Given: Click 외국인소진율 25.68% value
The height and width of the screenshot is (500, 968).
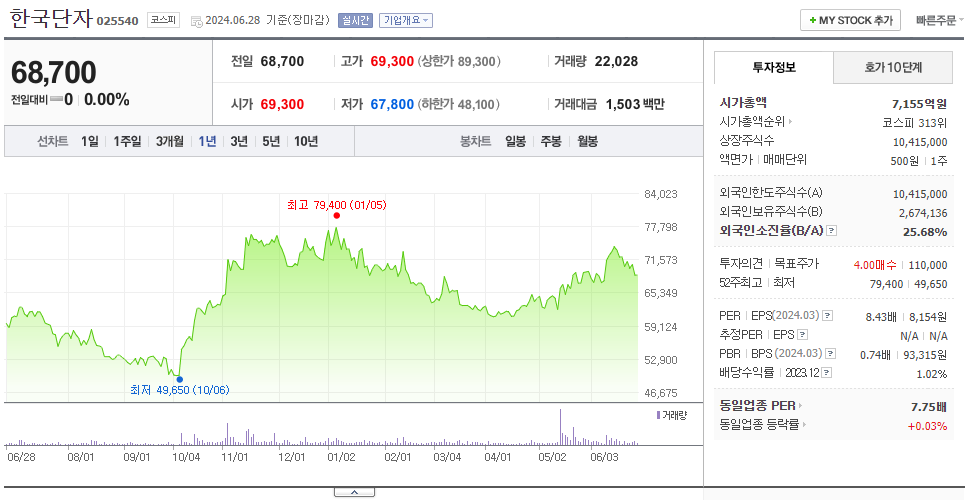Looking at the screenshot, I should 926,232.
